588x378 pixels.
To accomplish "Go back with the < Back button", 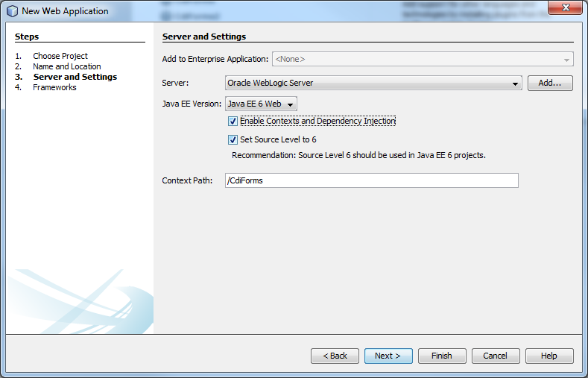I will [335, 356].
